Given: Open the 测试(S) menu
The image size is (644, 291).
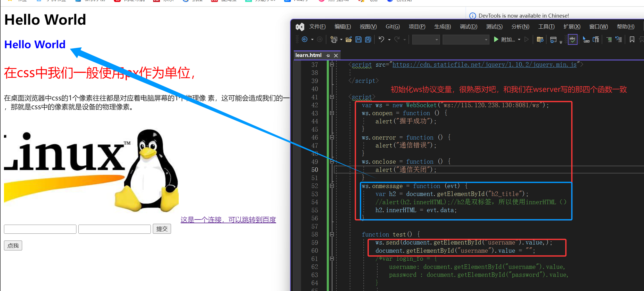Looking at the screenshot, I should coord(494,27).
